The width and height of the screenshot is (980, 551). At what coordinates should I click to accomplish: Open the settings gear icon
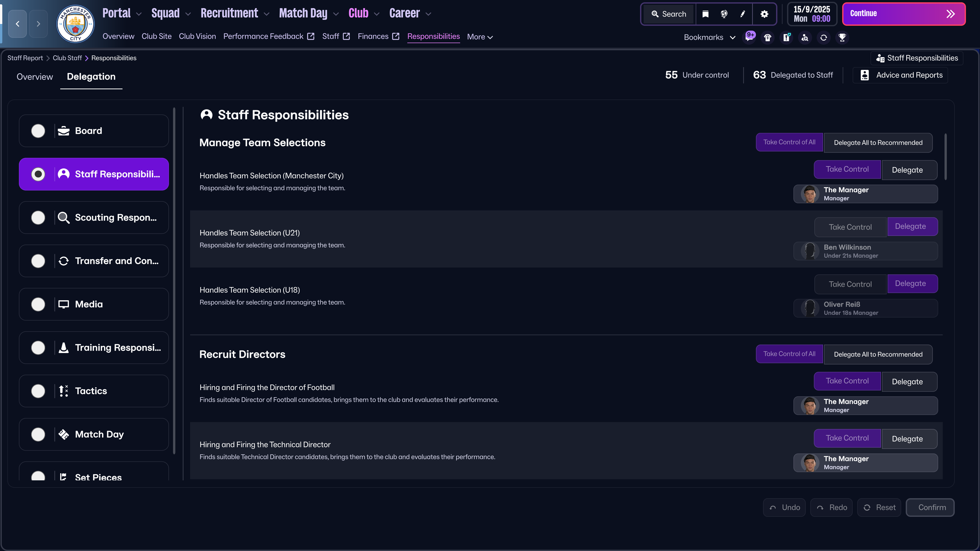point(764,14)
